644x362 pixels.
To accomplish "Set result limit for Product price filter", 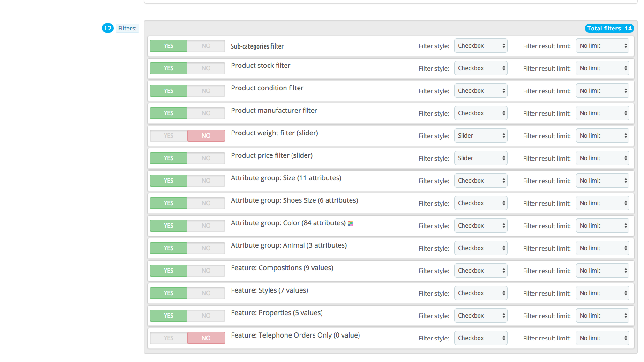I will coord(602,158).
